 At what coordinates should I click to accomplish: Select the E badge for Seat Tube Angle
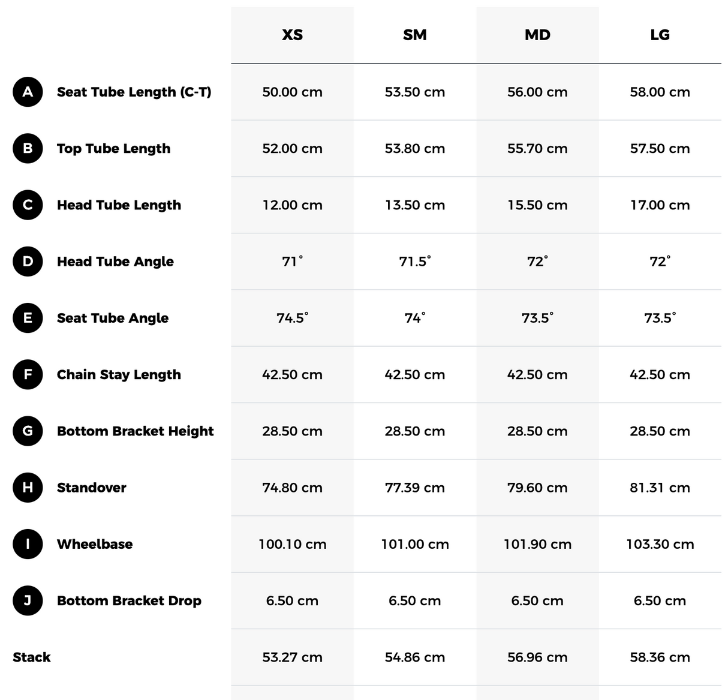(x=28, y=318)
